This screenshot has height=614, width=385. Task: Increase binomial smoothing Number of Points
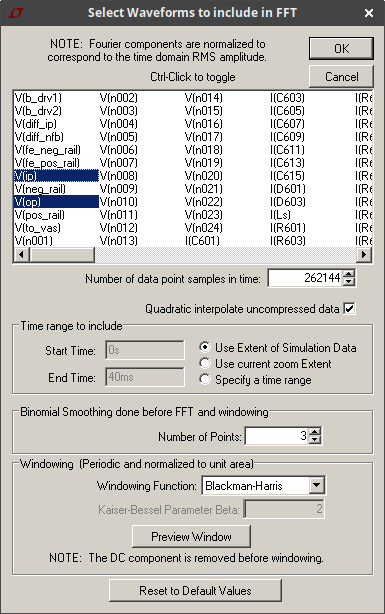click(x=315, y=432)
